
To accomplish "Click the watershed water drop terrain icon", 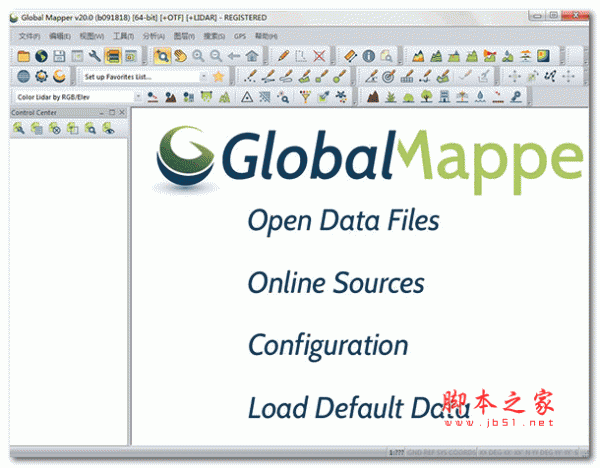I will pyautogui.click(x=508, y=56).
